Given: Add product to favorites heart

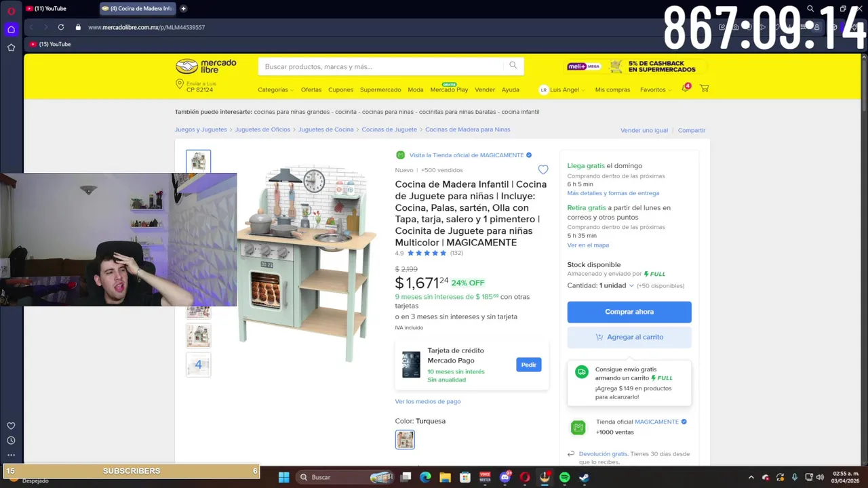Looking at the screenshot, I should pos(543,169).
